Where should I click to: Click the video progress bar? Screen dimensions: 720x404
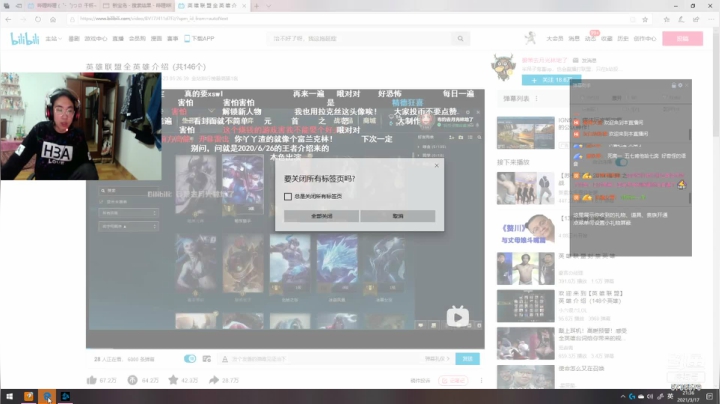pyautogui.click(x=285, y=348)
